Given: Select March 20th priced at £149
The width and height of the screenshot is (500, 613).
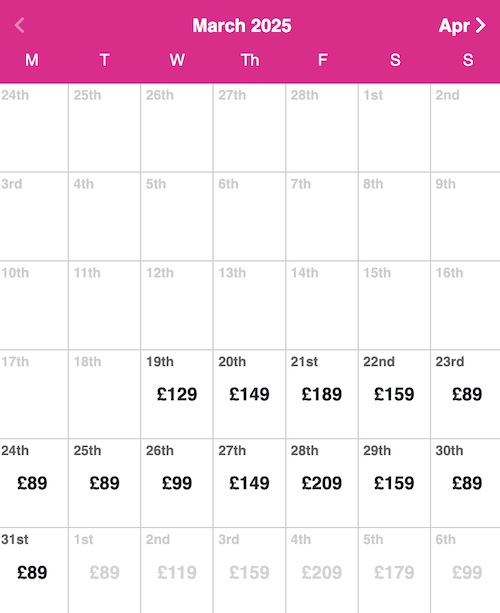Looking at the screenshot, I should coord(249,394).
